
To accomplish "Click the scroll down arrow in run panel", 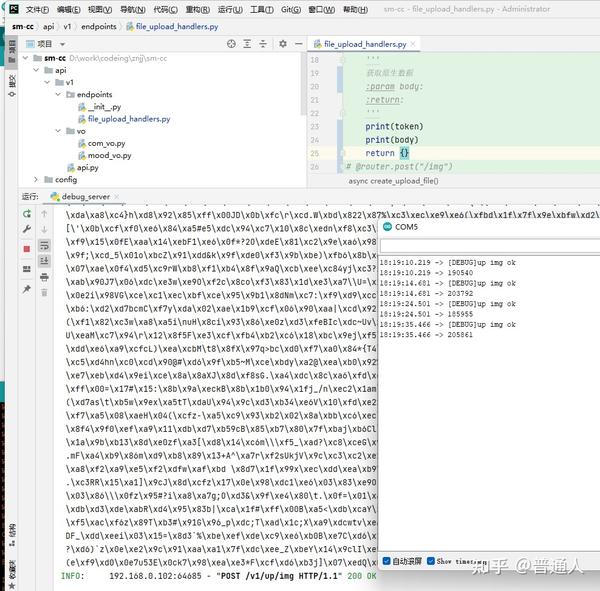I will 44,230.
